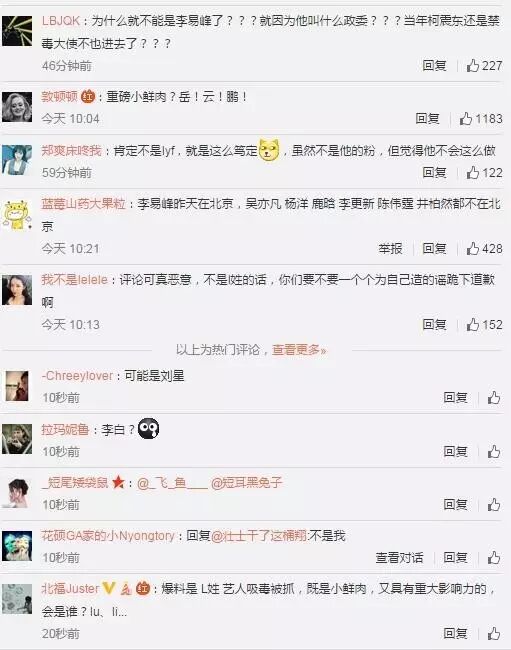Click 我不是lelele's profile avatar

click(x=17, y=290)
